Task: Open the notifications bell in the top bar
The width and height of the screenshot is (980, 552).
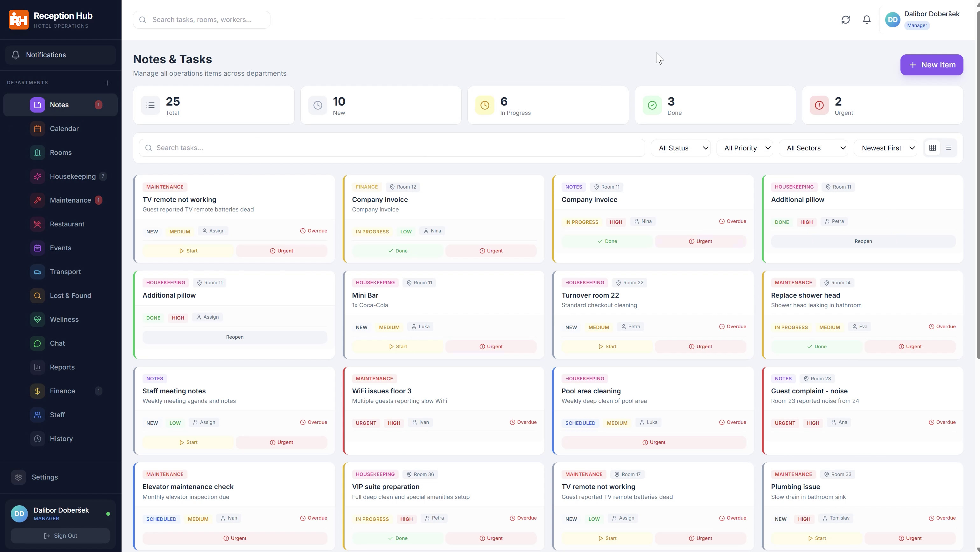Action: [x=866, y=20]
